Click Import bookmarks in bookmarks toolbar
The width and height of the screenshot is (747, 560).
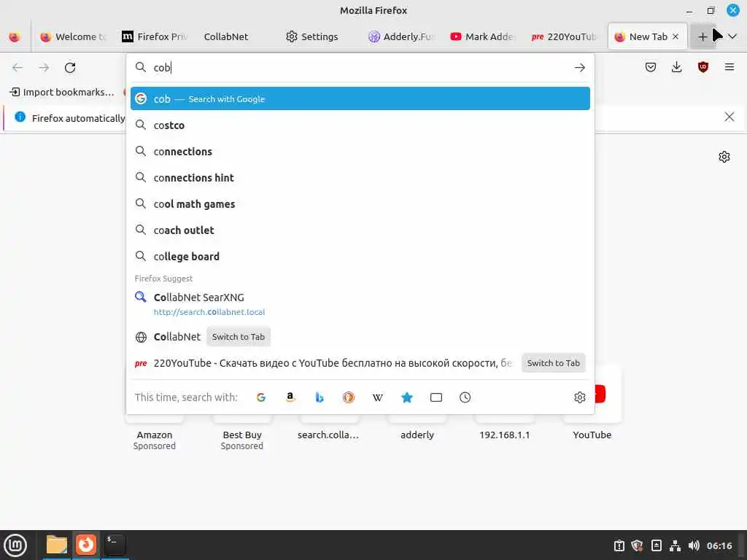[x=63, y=92]
